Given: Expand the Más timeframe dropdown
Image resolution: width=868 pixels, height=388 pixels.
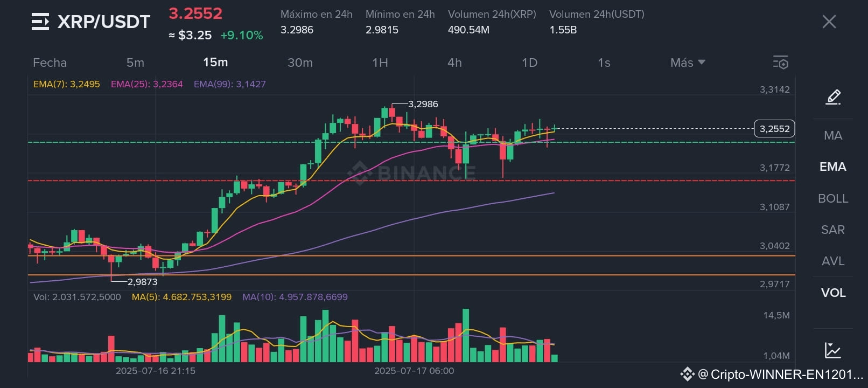Looking at the screenshot, I should pyautogui.click(x=688, y=63).
